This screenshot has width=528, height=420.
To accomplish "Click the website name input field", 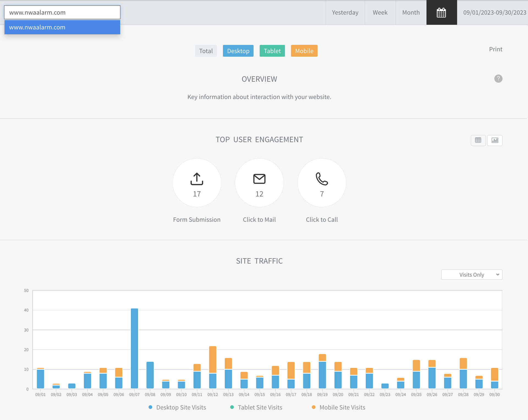I will (x=62, y=12).
